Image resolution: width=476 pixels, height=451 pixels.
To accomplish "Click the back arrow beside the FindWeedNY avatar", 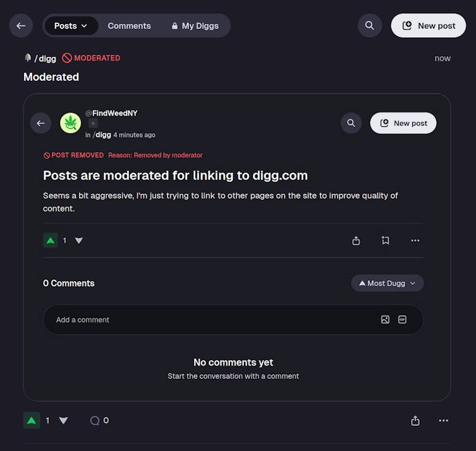I will (x=40, y=123).
